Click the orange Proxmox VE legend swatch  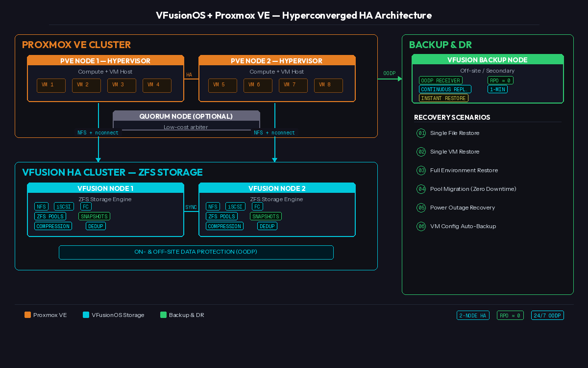(x=27, y=315)
